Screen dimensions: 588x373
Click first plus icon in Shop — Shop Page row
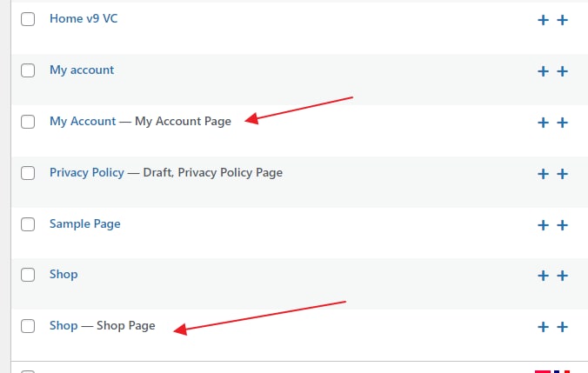543,327
